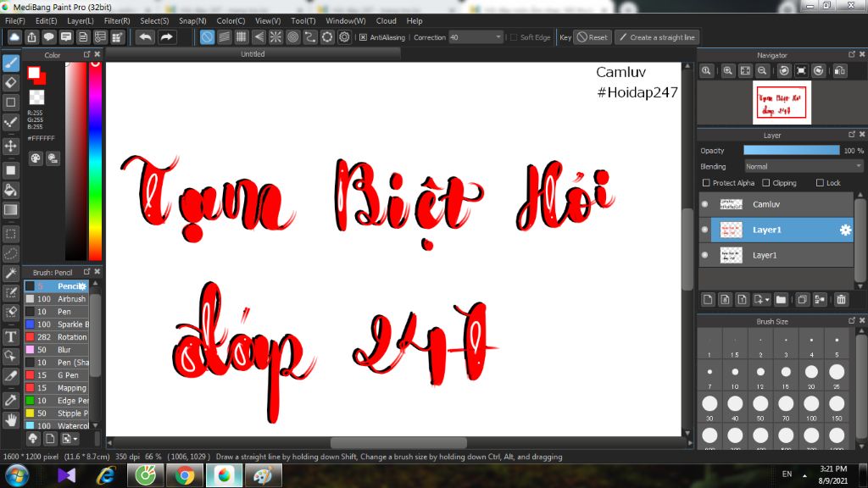The width and height of the screenshot is (868, 488).
Task: Enable parallel snap guide
Action: [x=224, y=37]
